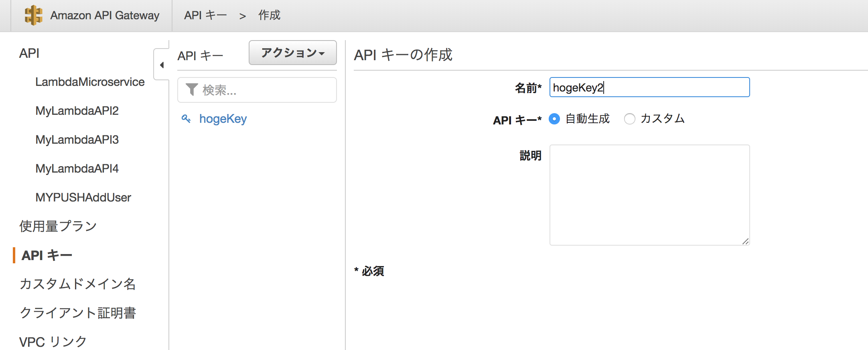Open Amazon API Gateway home link
This screenshot has height=350, width=868.
click(x=105, y=15)
